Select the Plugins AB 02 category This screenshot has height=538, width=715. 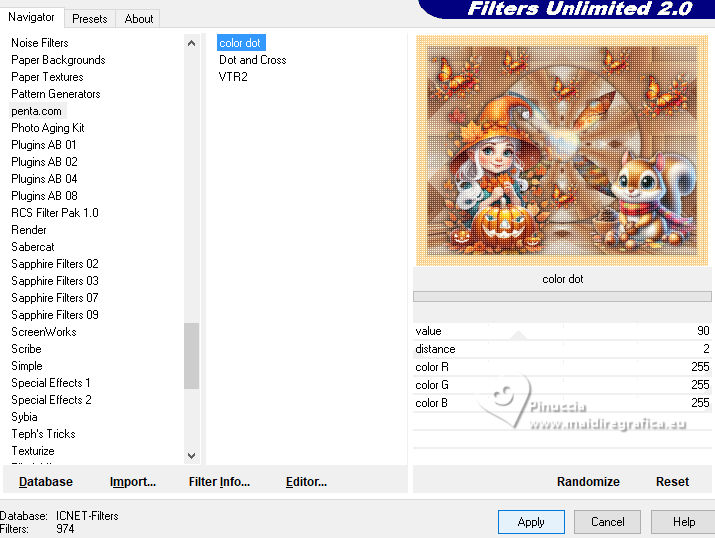click(44, 162)
